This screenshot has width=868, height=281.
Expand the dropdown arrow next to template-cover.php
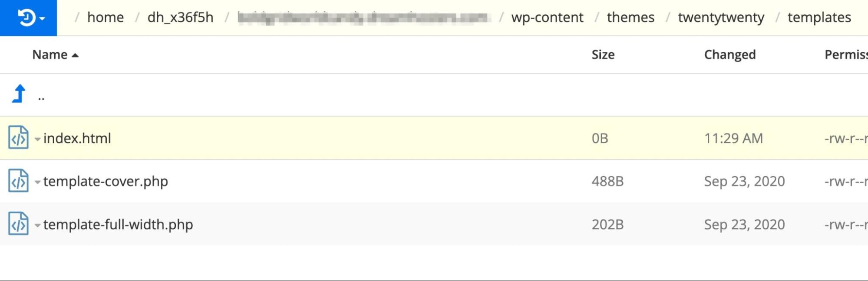point(38,182)
